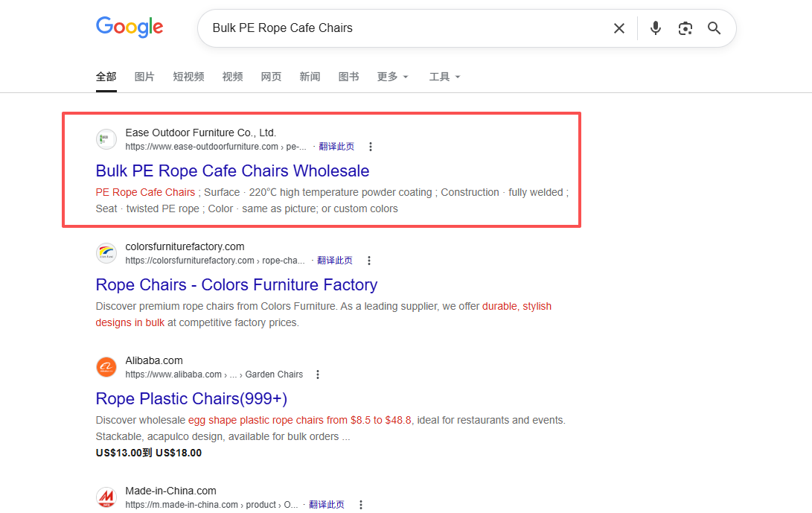The height and width of the screenshot is (513, 812).
Task: Click Ease Outdoor Furniture Co., Ltd. name
Action: tap(201, 133)
